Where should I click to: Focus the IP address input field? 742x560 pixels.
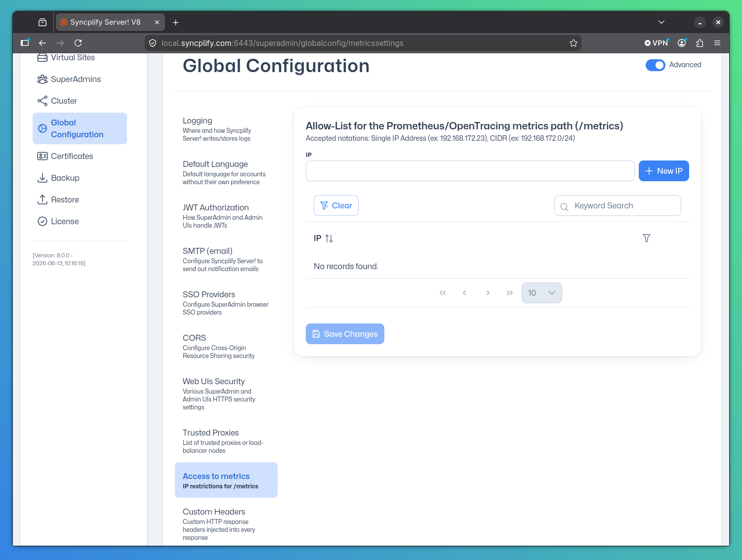point(470,171)
